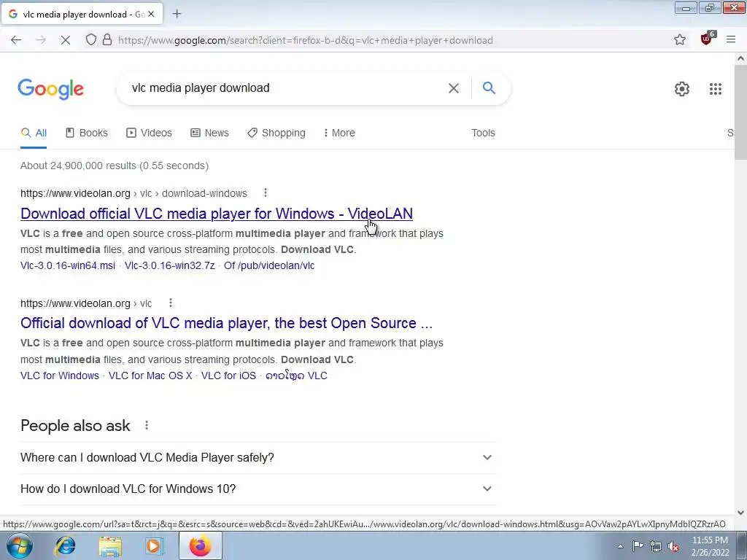Viewport: 747px width, 560px height.
Task: Click the scrollbar down arrow
Action: point(740,513)
